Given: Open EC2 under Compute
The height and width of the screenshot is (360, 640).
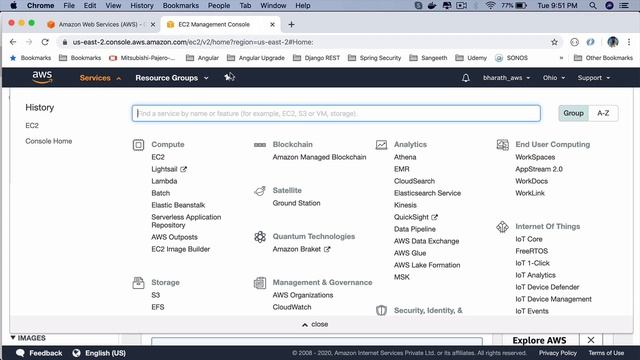Looking at the screenshot, I should (x=158, y=157).
